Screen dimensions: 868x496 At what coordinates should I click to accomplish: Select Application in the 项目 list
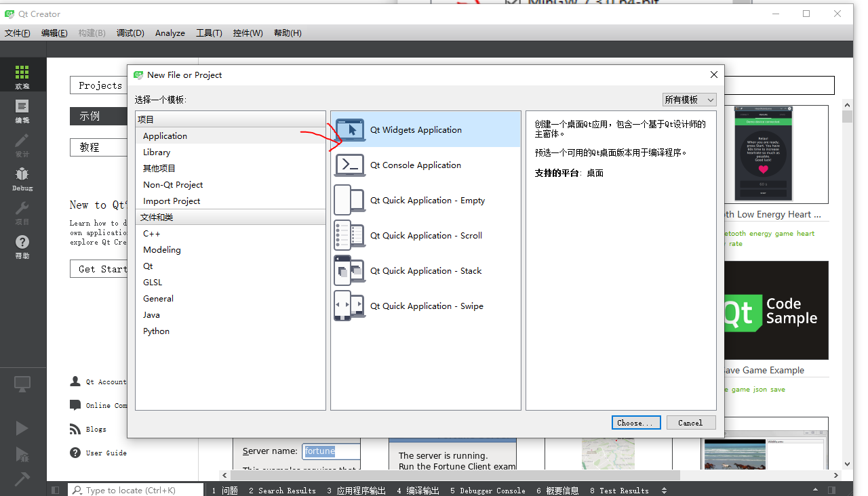pyautogui.click(x=231, y=136)
